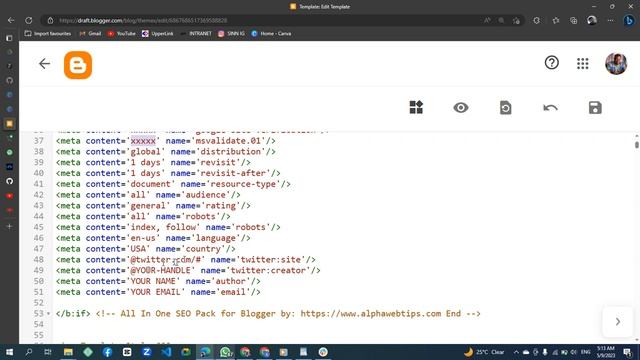Switch to the highlighted Blogger vertical tab
The image size is (640, 360).
(x=9, y=123)
